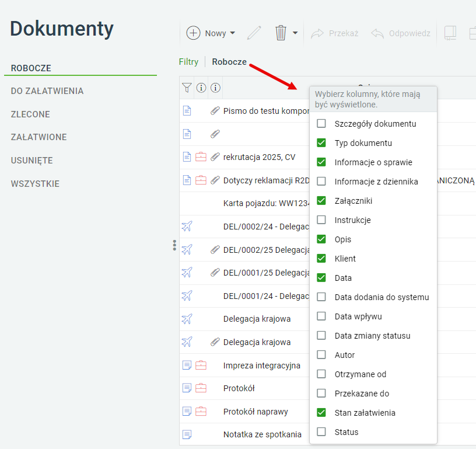This screenshot has width=476, height=449.
Task: Click note icon of Impreza integracyjna row
Action: point(187,365)
